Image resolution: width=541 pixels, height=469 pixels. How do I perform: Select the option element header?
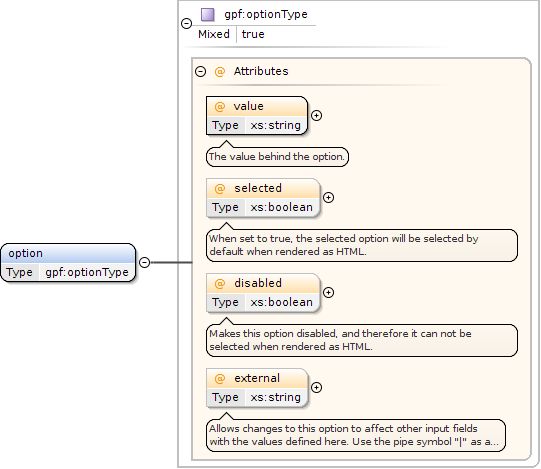pyautogui.click(x=68, y=254)
